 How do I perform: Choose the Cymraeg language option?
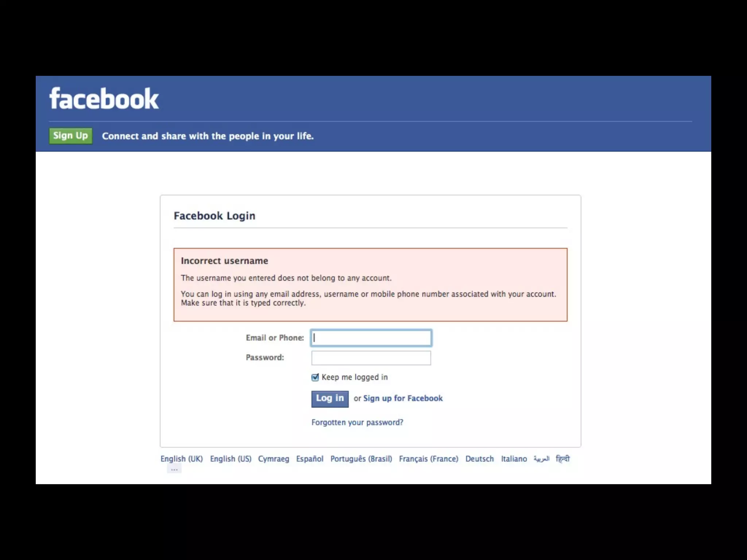click(274, 459)
